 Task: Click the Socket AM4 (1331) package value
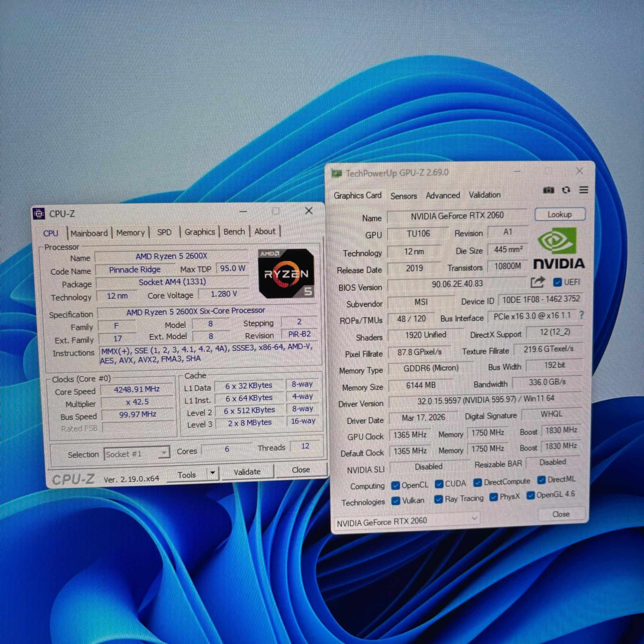click(172, 282)
